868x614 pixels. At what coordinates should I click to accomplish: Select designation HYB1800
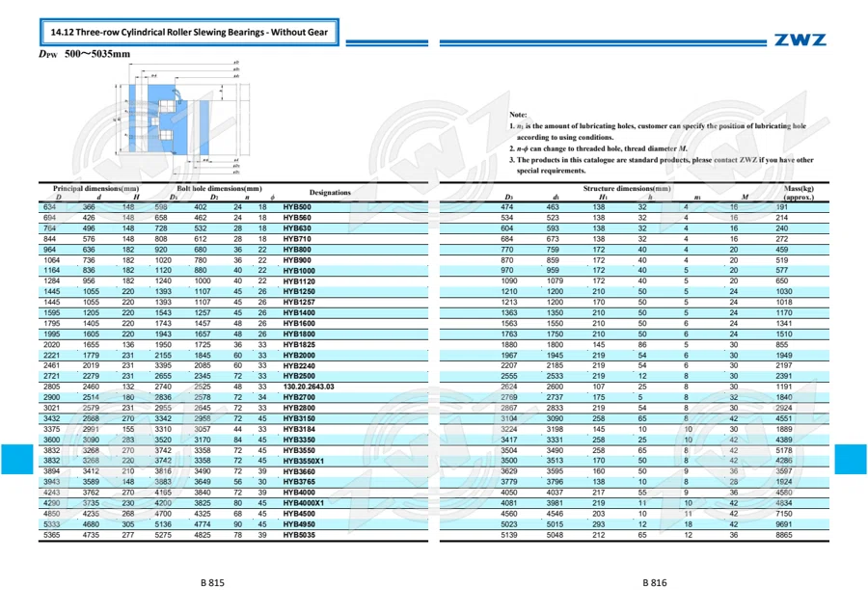(299, 334)
